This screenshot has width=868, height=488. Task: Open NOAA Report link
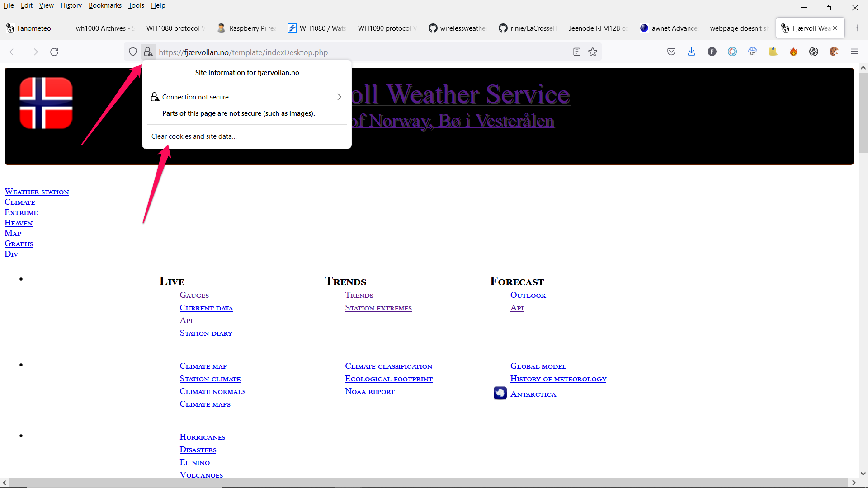click(x=369, y=391)
